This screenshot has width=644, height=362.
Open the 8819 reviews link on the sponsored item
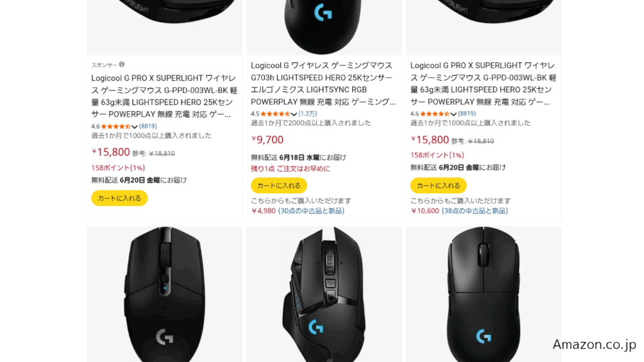click(148, 126)
